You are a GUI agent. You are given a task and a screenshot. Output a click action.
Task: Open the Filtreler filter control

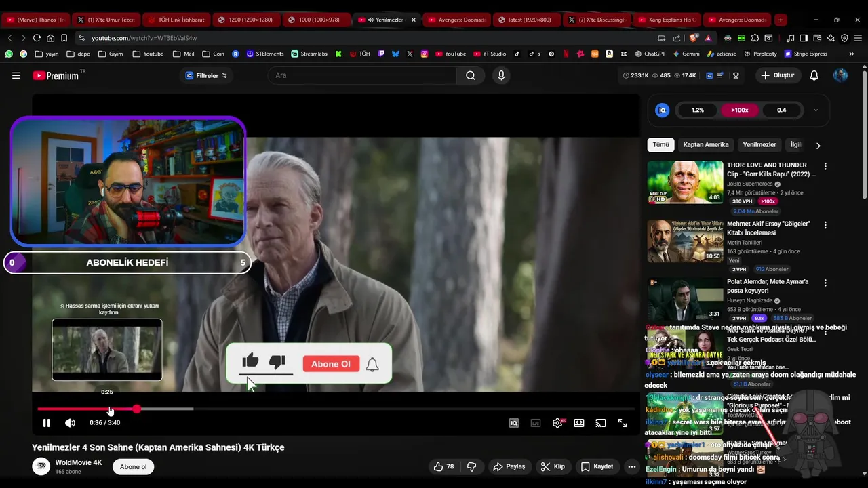(206, 75)
